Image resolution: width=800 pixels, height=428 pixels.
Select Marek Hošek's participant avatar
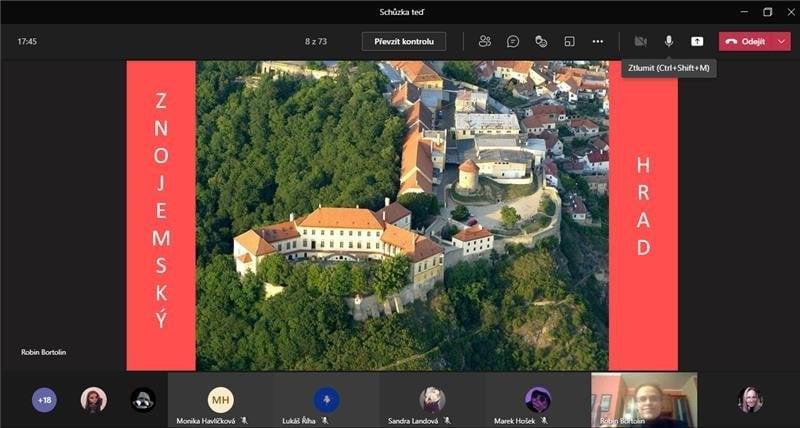(538, 400)
